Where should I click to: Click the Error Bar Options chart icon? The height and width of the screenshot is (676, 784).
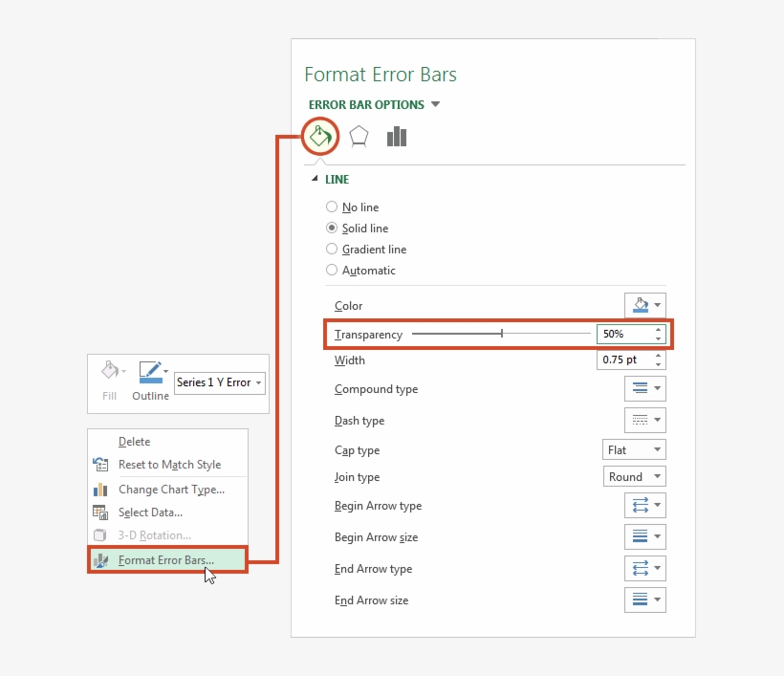397,136
